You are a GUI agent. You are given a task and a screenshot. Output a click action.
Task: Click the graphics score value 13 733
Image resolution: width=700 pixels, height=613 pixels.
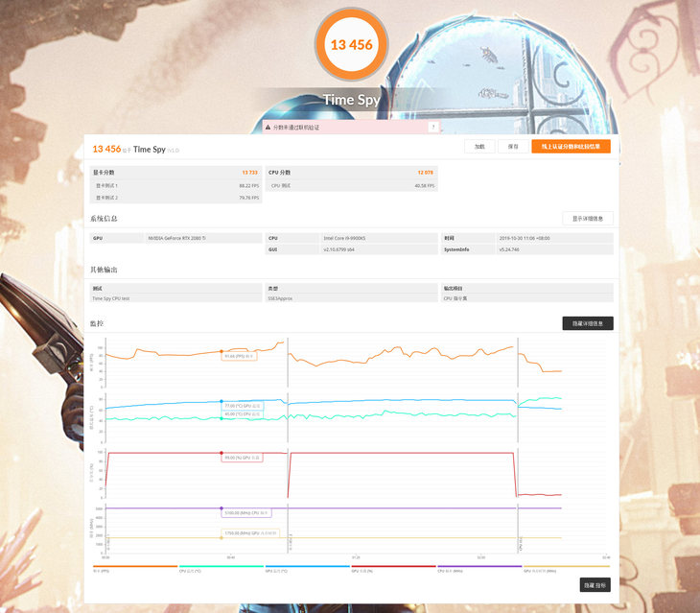click(250, 173)
